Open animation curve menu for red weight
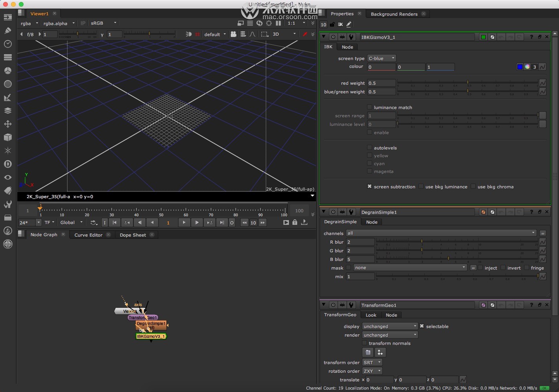The width and height of the screenshot is (559, 392). coord(543,83)
